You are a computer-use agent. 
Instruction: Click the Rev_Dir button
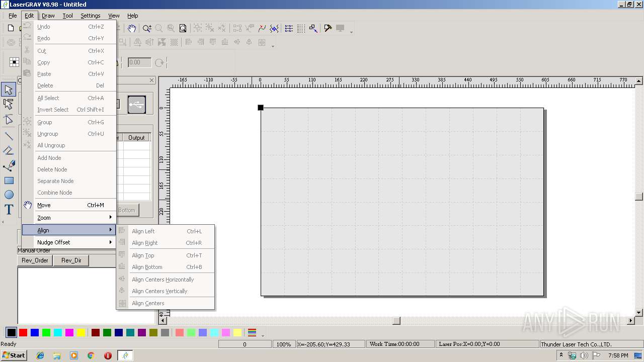pyautogui.click(x=71, y=260)
